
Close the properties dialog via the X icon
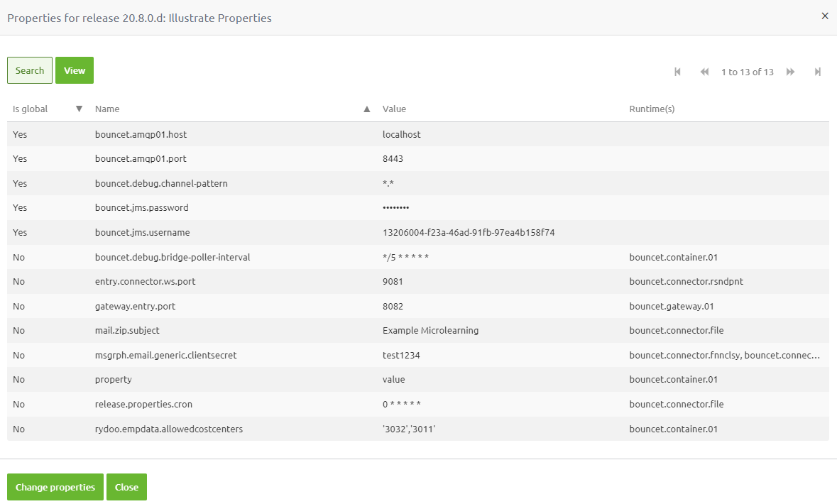(825, 16)
